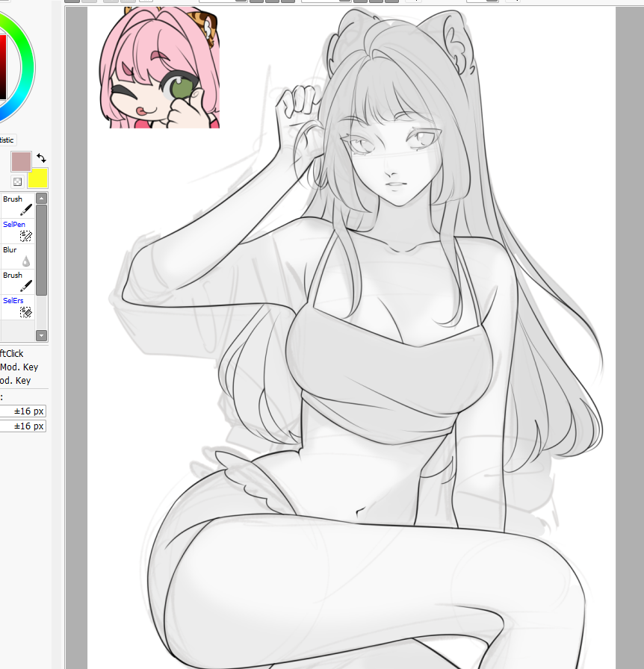Click the red saturation square inside color wheel

2,67
